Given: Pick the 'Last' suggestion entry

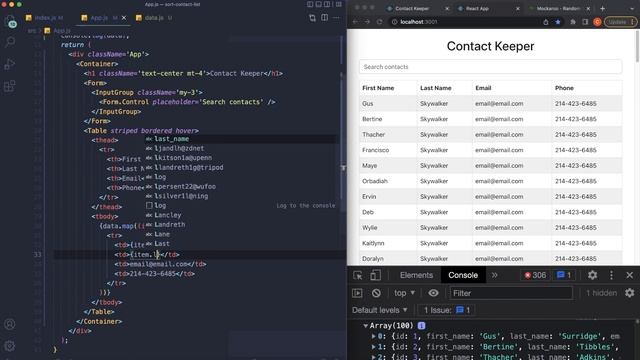Looking at the screenshot, I should (x=241, y=244).
